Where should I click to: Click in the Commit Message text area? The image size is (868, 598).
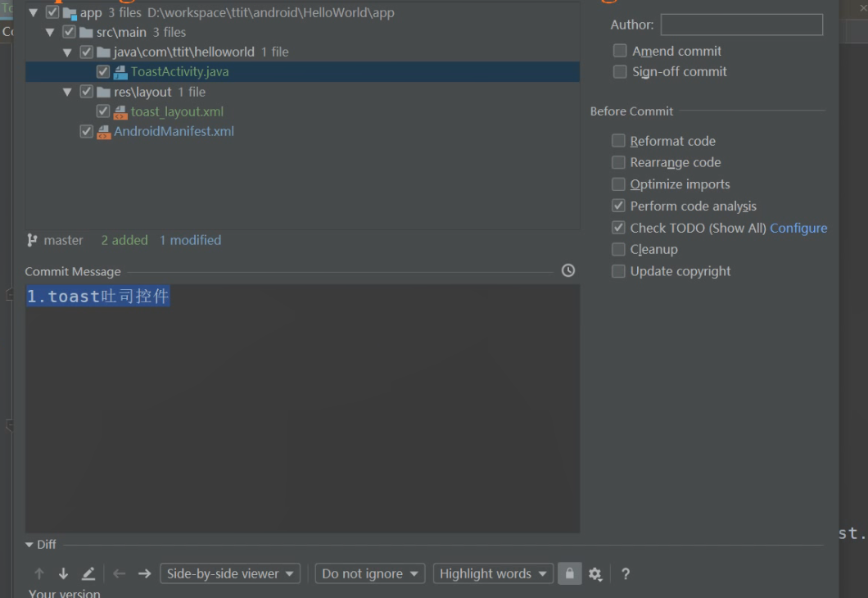302,409
